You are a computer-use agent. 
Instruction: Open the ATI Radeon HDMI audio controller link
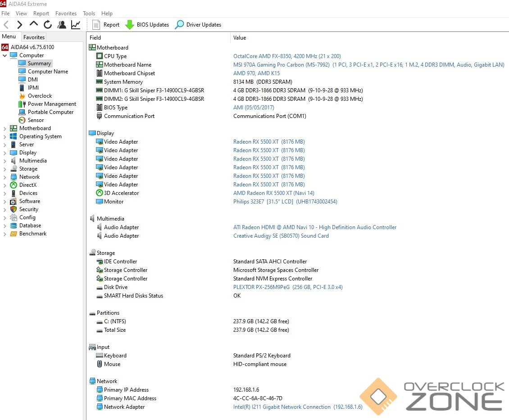pos(315,227)
